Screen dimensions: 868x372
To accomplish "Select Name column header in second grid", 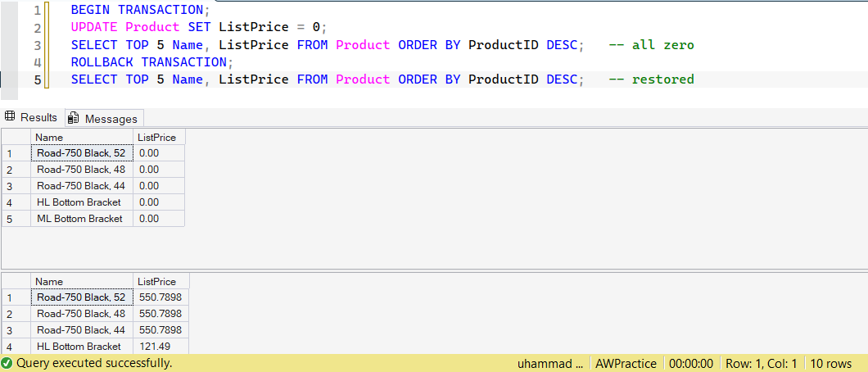I will point(82,281).
